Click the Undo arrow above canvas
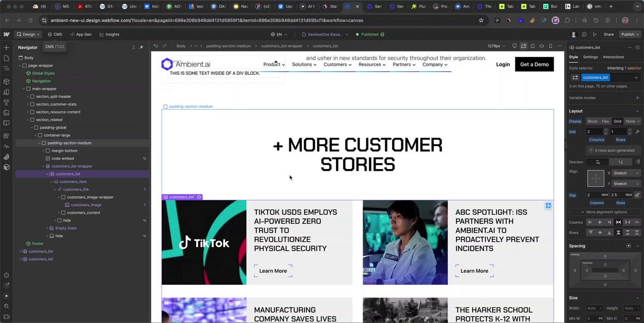The height and width of the screenshot is (323, 644). (x=156, y=46)
